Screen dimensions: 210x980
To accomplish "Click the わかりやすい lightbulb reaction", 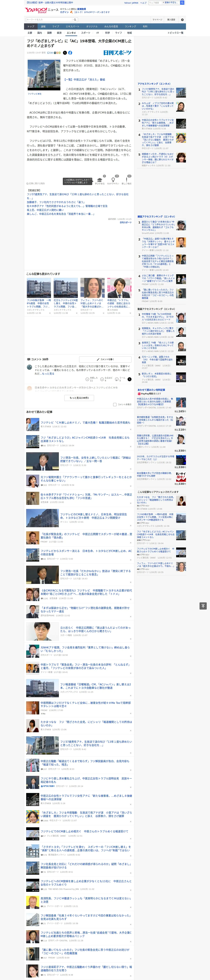I will coord(113,180).
